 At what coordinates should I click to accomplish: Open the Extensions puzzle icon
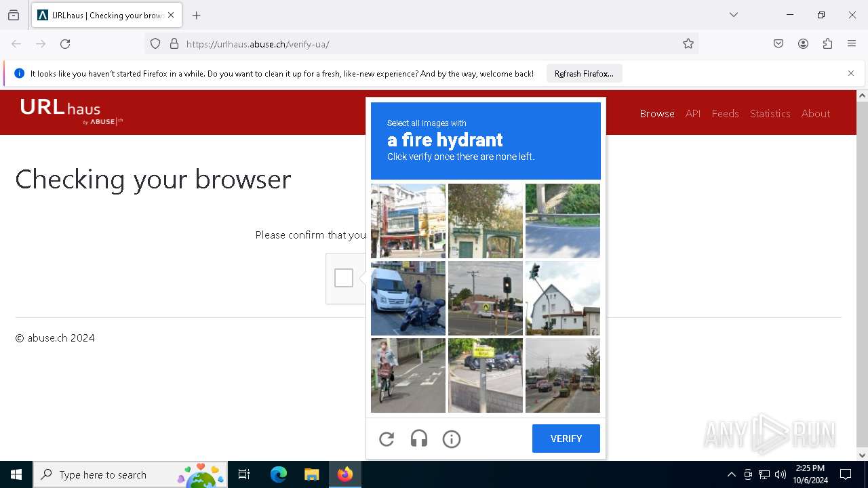[827, 44]
